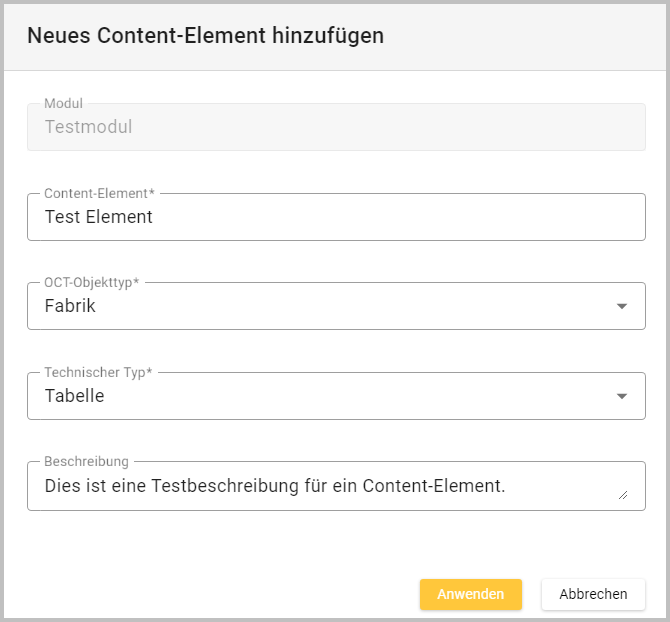670x622 pixels.
Task: Cancel the dialog with Abbrechen
Action: pyautogui.click(x=593, y=594)
